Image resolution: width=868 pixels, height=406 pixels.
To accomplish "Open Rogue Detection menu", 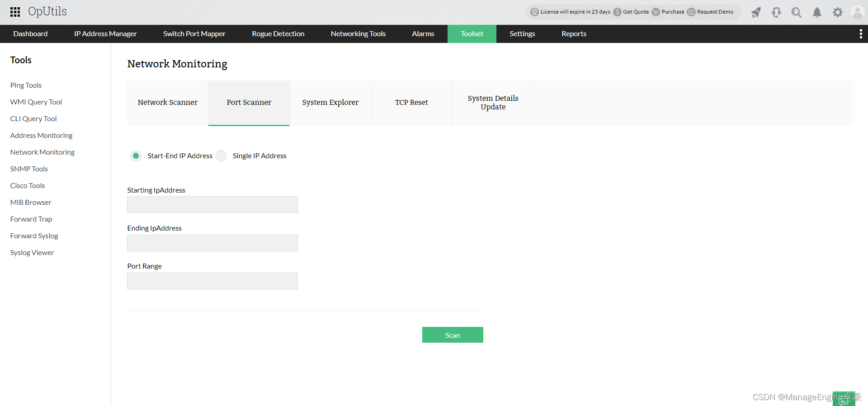I will pos(278,34).
